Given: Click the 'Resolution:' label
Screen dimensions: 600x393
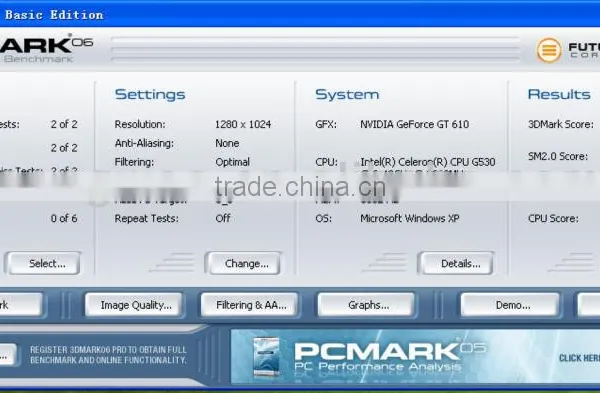Looking at the screenshot, I should [140, 124].
